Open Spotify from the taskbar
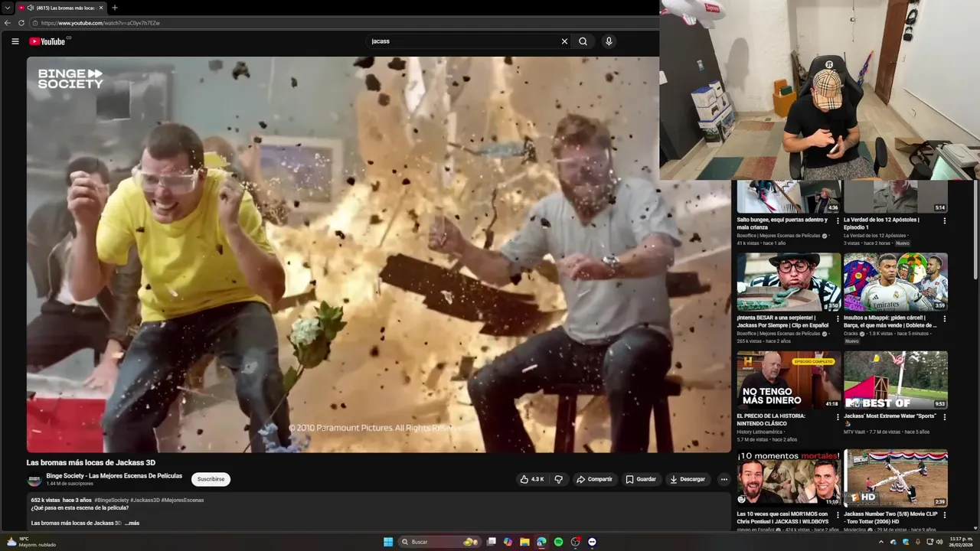This screenshot has width=980, height=551. click(x=558, y=542)
